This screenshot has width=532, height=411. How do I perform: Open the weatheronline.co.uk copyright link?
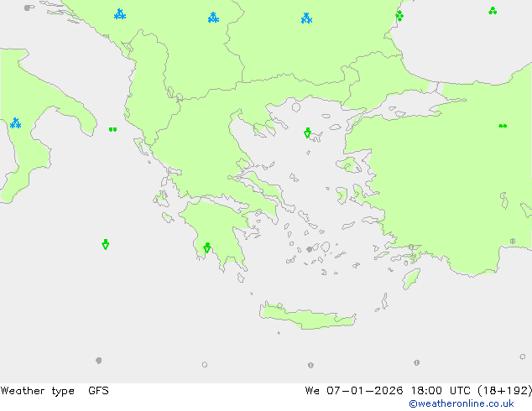pyautogui.click(x=462, y=403)
